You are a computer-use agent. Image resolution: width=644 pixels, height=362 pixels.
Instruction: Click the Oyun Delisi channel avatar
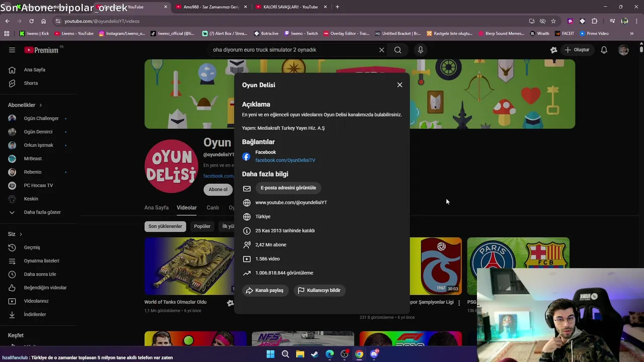pos(171,166)
